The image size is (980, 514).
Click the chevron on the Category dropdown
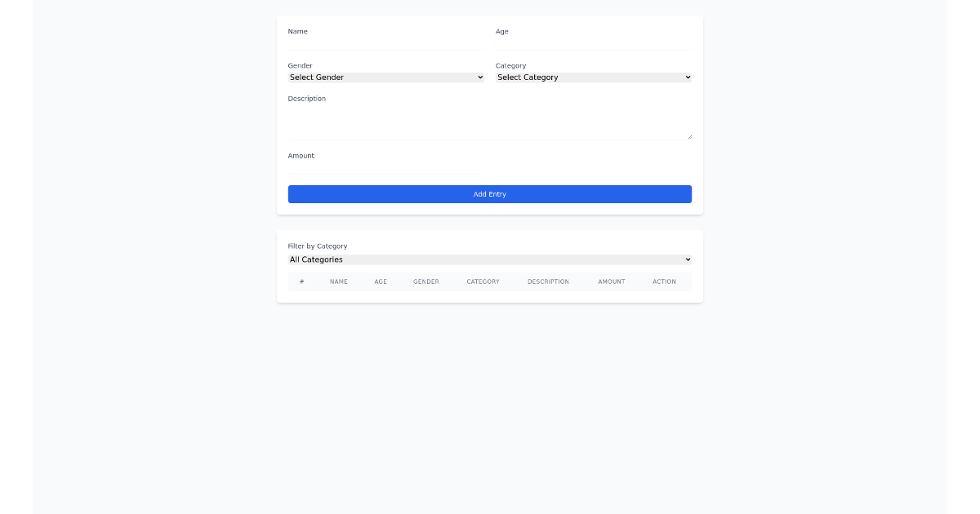pyautogui.click(x=688, y=77)
